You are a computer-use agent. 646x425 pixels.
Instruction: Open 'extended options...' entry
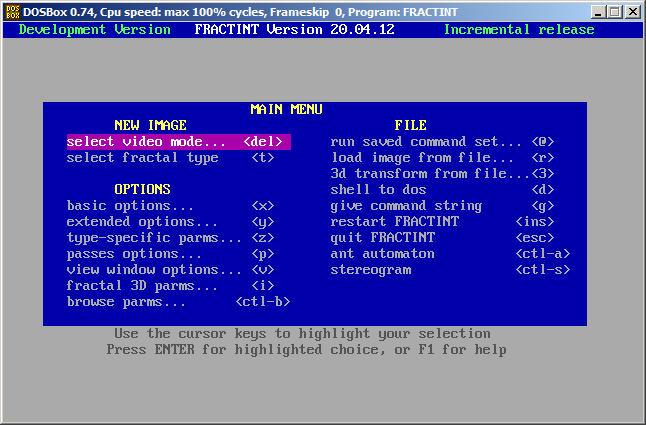[170, 222]
